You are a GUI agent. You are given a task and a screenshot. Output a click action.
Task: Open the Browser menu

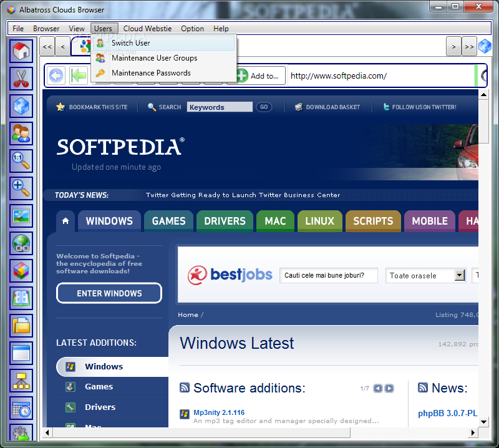(46, 29)
